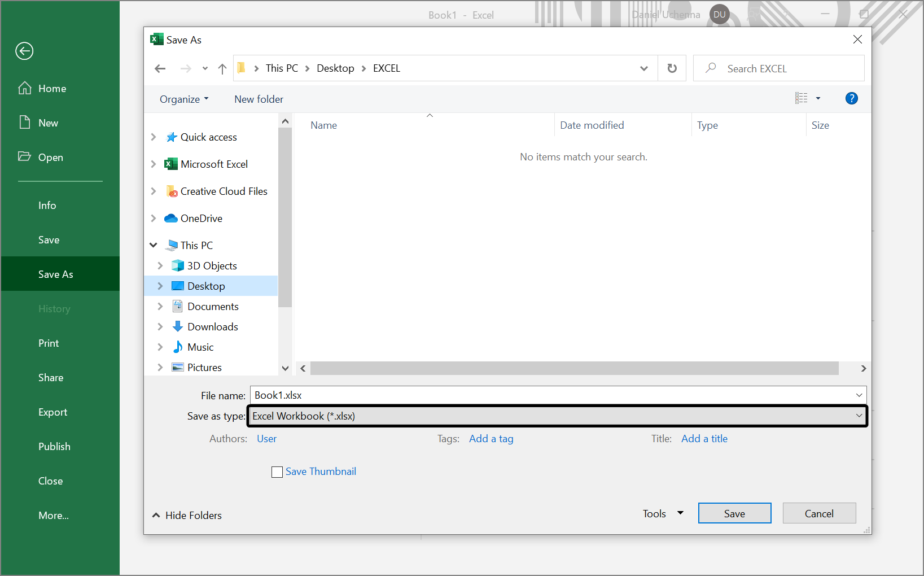Click the back navigation arrow in the dialog
924x576 pixels.
click(x=160, y=68)
